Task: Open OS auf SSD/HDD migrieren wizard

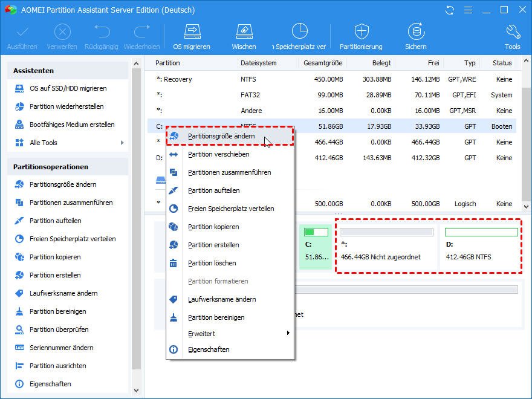Action: [68, 88]
